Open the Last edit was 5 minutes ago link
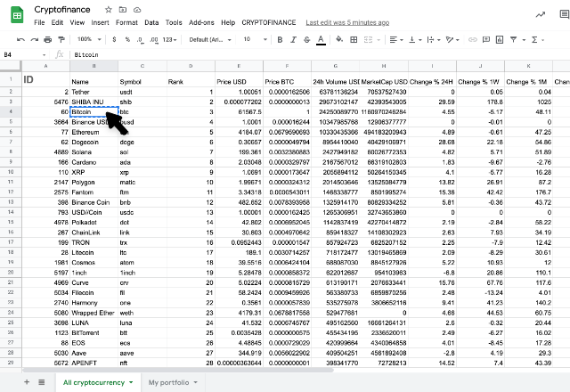570x392 pixels. pos(347,22)
